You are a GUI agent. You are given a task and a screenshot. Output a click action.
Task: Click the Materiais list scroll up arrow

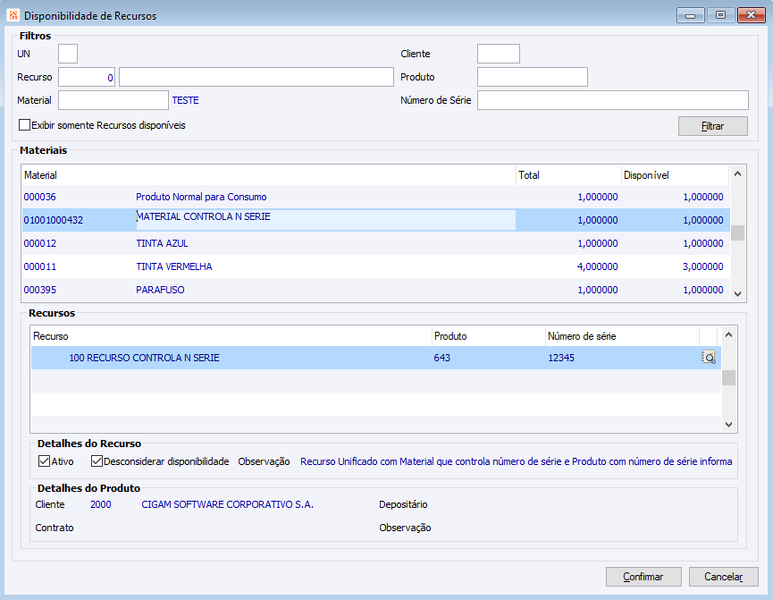(x=738, y=174)
